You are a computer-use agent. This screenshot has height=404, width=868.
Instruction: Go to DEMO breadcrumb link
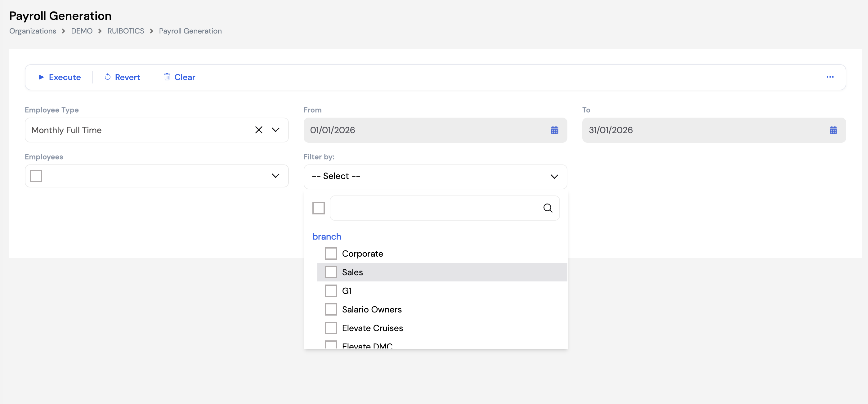82,31
